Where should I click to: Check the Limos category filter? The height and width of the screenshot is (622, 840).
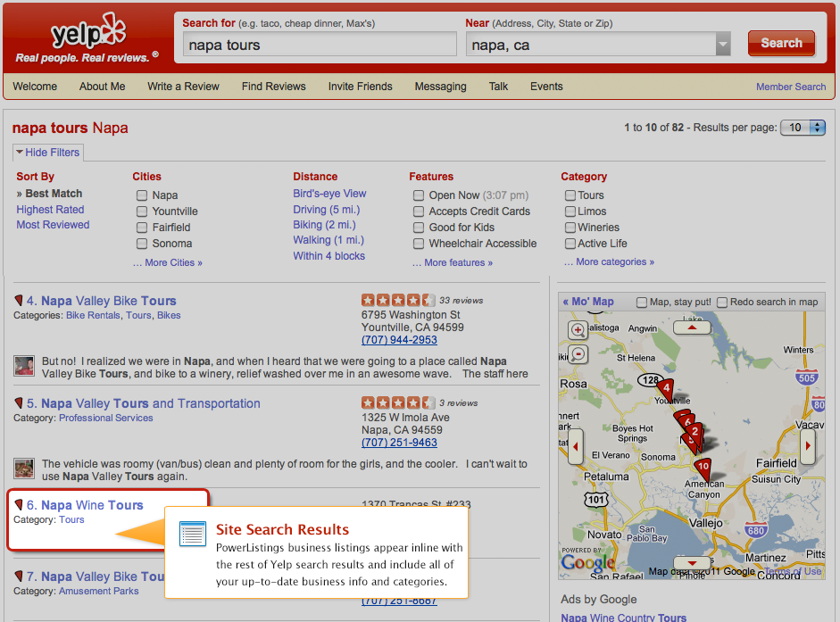coord(570,211)
